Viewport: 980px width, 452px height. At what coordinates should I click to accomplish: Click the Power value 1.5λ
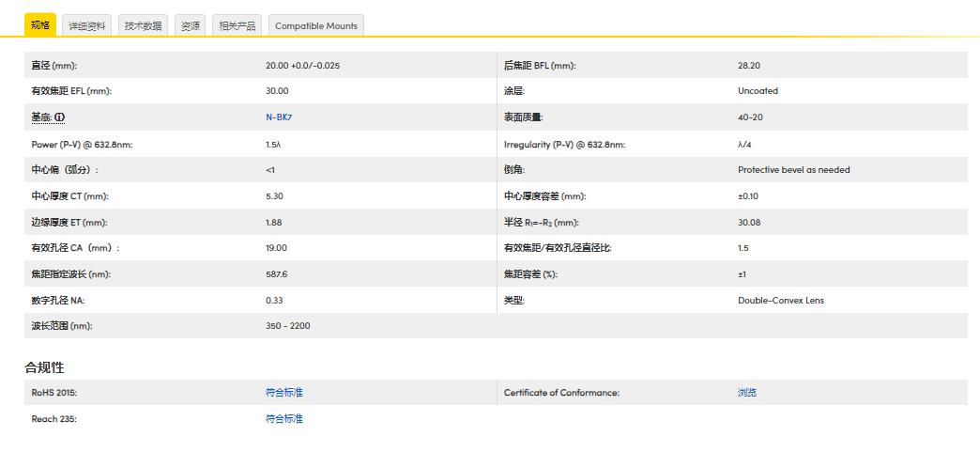pos(273,144)
